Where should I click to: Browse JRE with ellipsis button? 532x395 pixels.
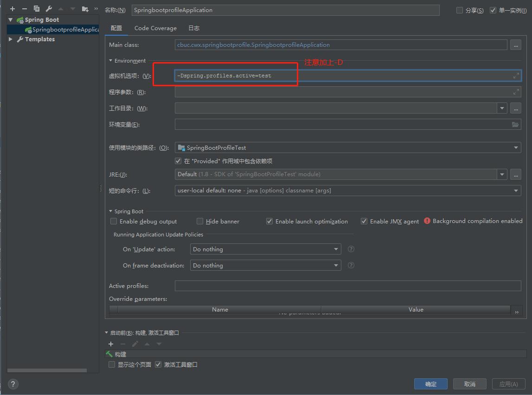click(516, 174)
